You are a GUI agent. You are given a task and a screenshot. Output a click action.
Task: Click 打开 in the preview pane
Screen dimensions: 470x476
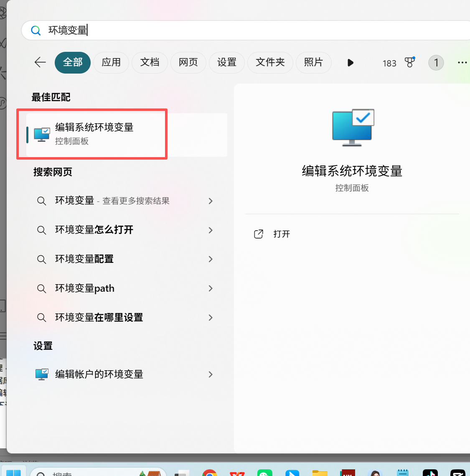coord(281,234)
